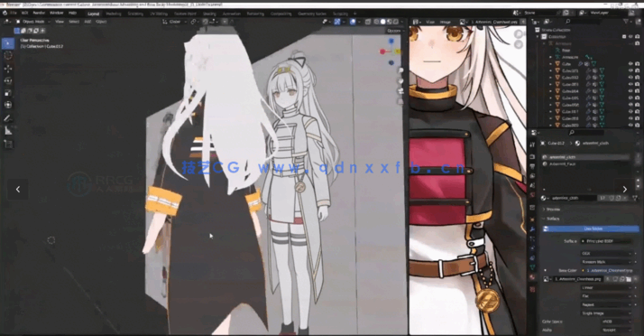Image resolution: width=644 pixels, height=336 pixels.
Task: Open the File menu
Action: click(x=14, y=14)
